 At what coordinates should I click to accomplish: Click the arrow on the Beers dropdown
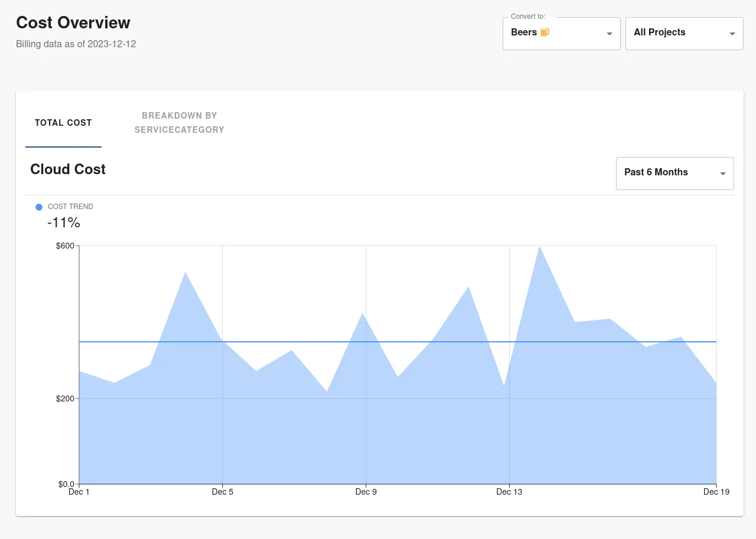pyautogui.click(x=610, y=34)
